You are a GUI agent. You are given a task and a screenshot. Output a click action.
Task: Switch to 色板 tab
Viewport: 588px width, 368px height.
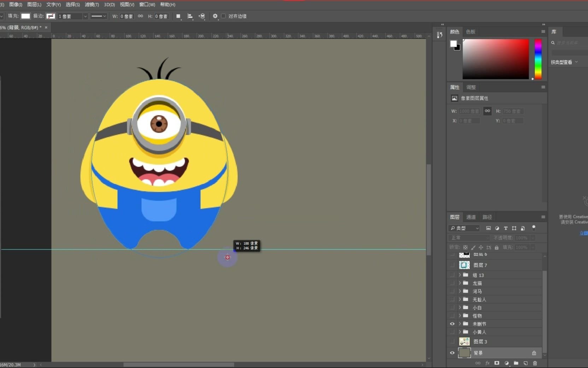click(471, 31)
